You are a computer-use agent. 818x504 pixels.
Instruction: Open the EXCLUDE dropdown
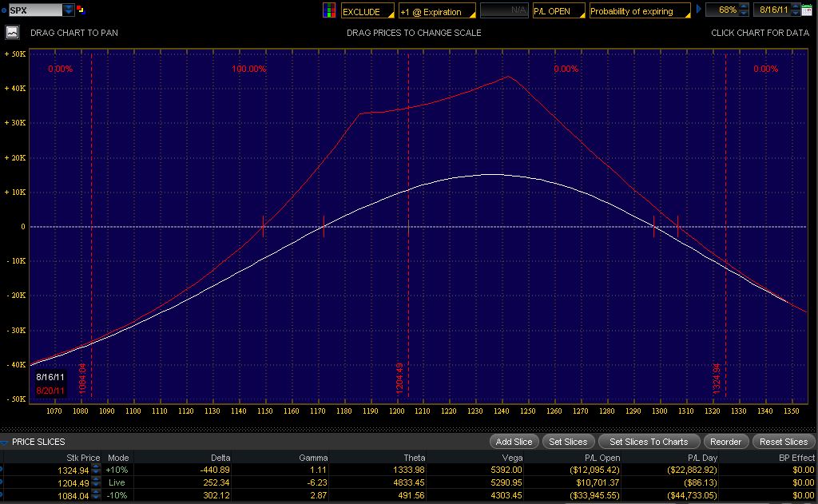[367, 11]
